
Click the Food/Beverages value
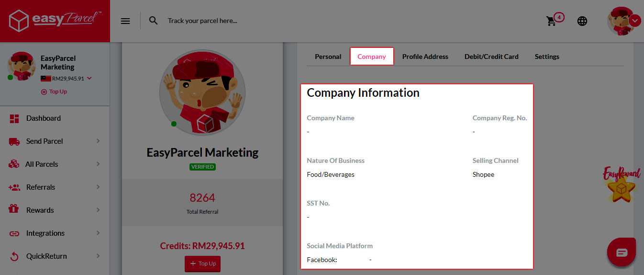pyautogui.click(x=331, y=174)
